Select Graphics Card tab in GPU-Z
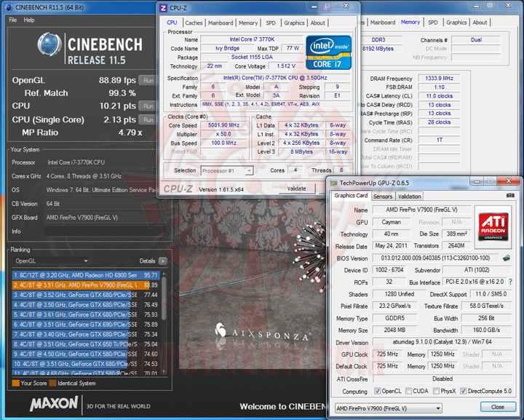 [351, 196]
